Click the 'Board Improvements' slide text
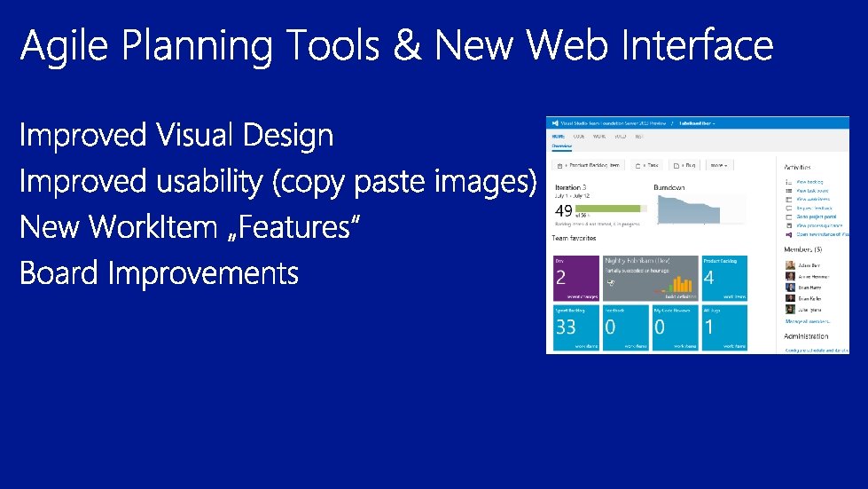 160,272
